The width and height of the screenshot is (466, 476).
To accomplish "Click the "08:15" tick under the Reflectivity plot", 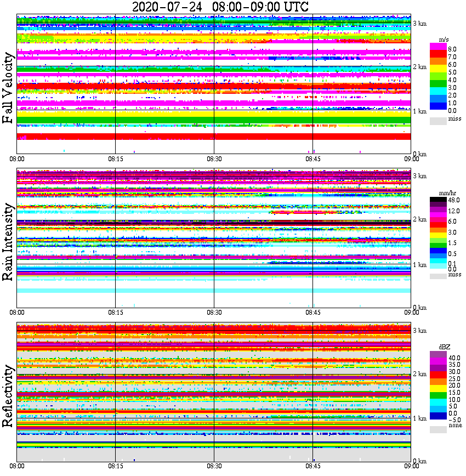I will [116, 466].
